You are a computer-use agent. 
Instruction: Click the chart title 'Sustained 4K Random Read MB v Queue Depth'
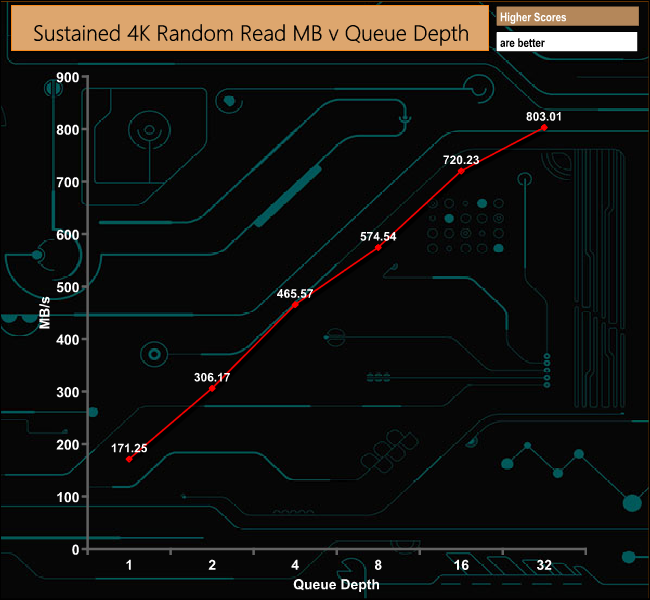click(251, 33)
